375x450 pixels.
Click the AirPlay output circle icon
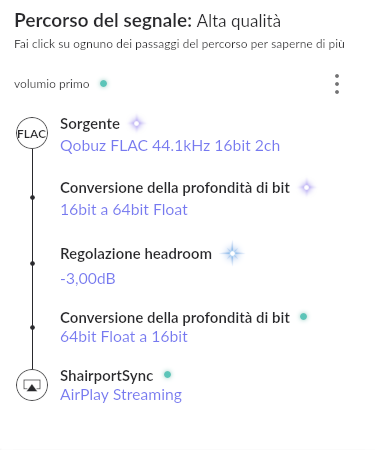click(x=32, y=385)
